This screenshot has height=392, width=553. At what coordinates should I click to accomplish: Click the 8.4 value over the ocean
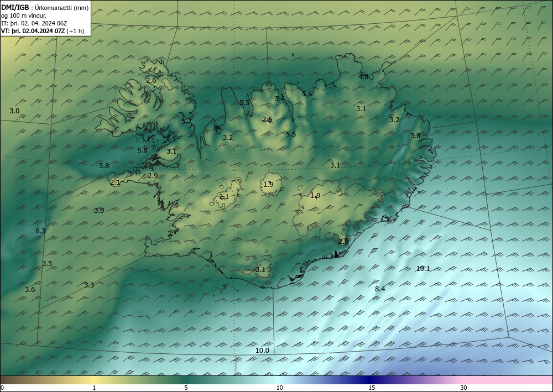[x=380, y=289]
